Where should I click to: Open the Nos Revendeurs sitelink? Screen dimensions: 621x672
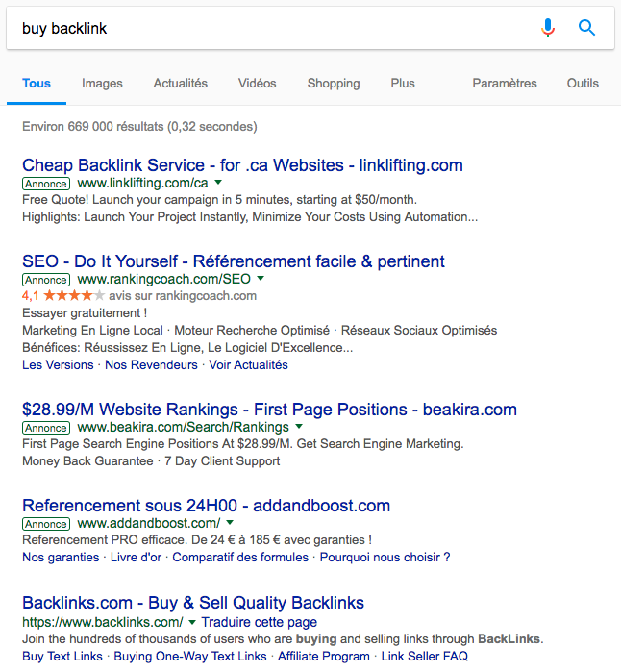[x=151, y=364]
